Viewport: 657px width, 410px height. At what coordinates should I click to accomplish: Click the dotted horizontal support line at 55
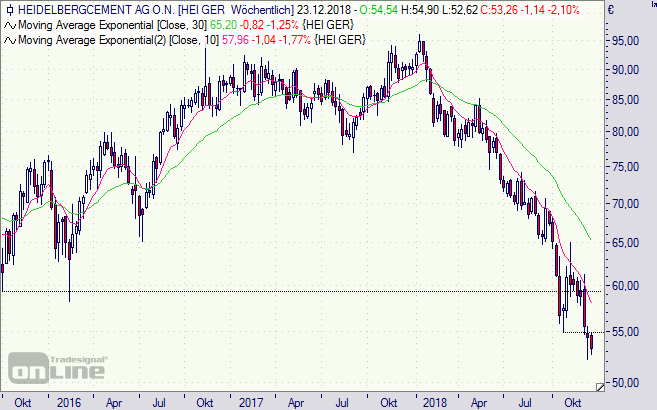[x=584, y=333]
